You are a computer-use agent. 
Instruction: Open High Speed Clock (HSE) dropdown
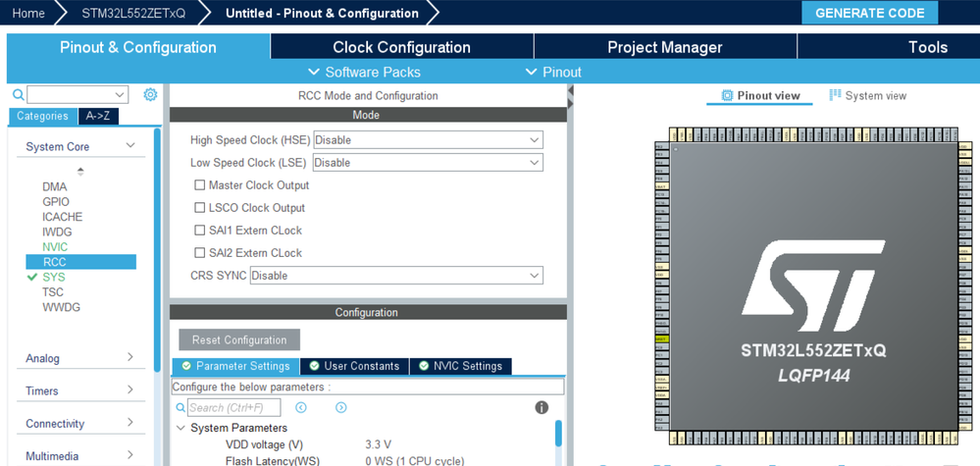click(x=428, y=140)
